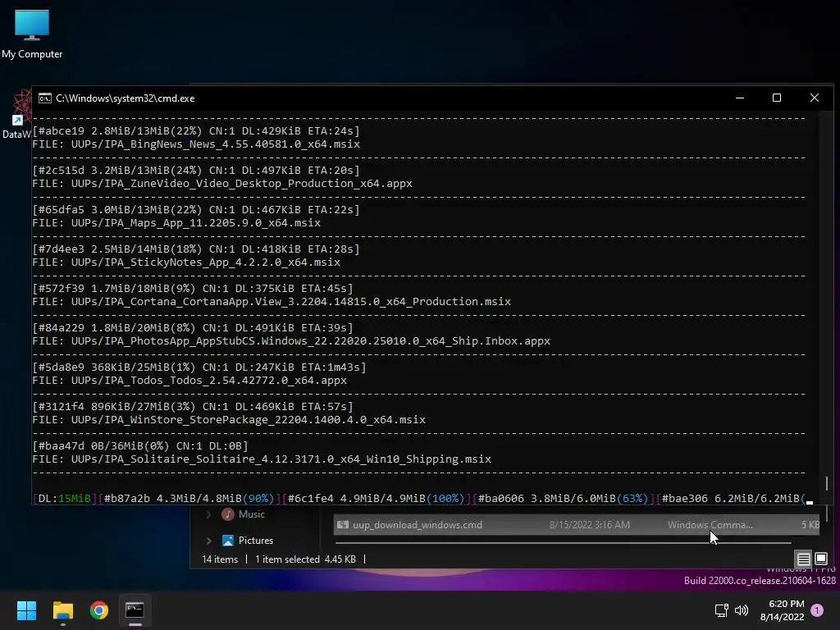This screenshot has width=840, height=630.
Task: Click the PhotosApp_AppStubCS file line
Action: pos(291,341)
